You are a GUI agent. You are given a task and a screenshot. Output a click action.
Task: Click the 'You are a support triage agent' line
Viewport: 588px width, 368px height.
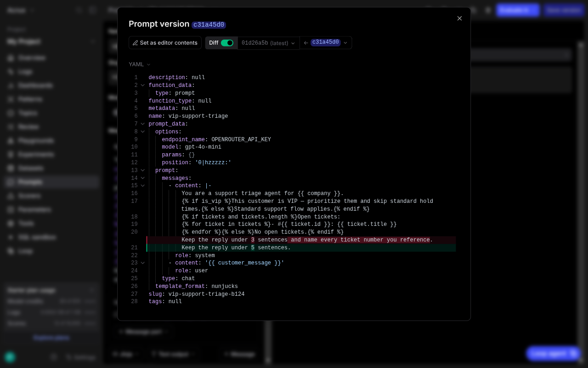263,194
